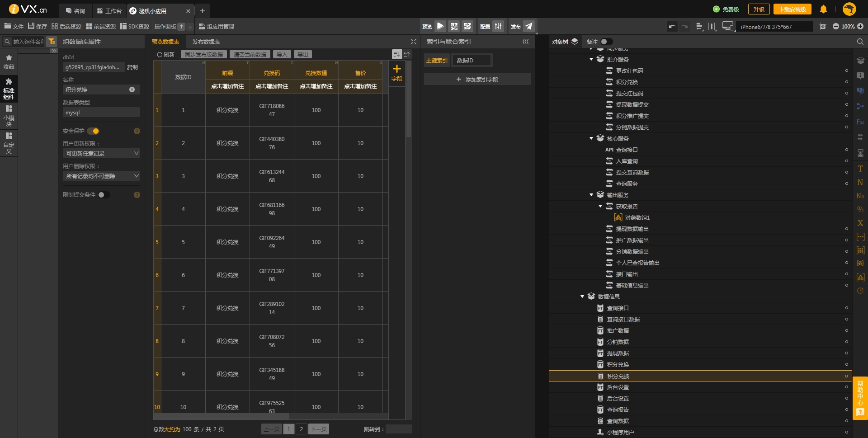Open the iPhone6/7/8 device size dropdown
This screenshot has width=868, height=438.
[774, 27]
